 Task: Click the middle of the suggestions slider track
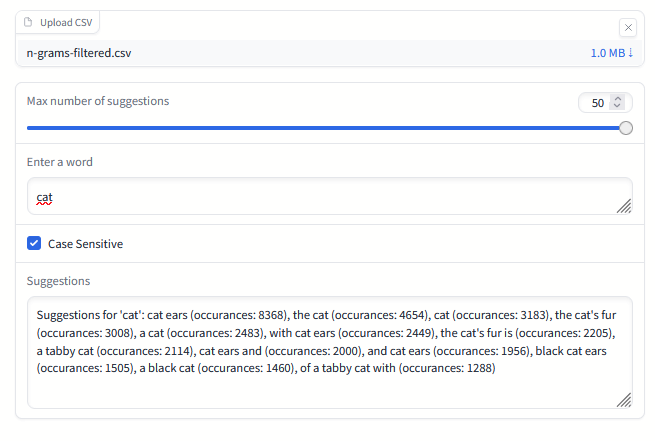[x=326, y=128]
